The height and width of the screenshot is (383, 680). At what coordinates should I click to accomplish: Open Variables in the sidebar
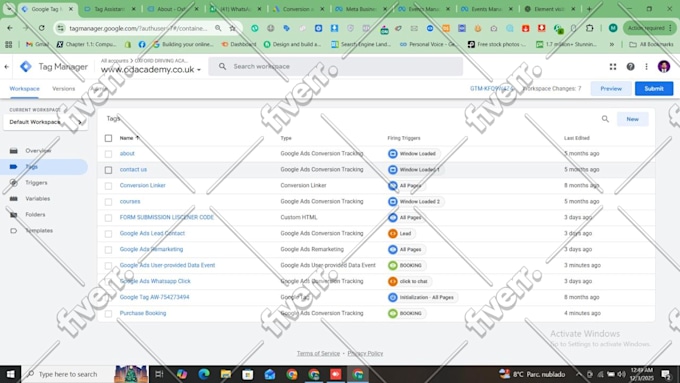38,199
